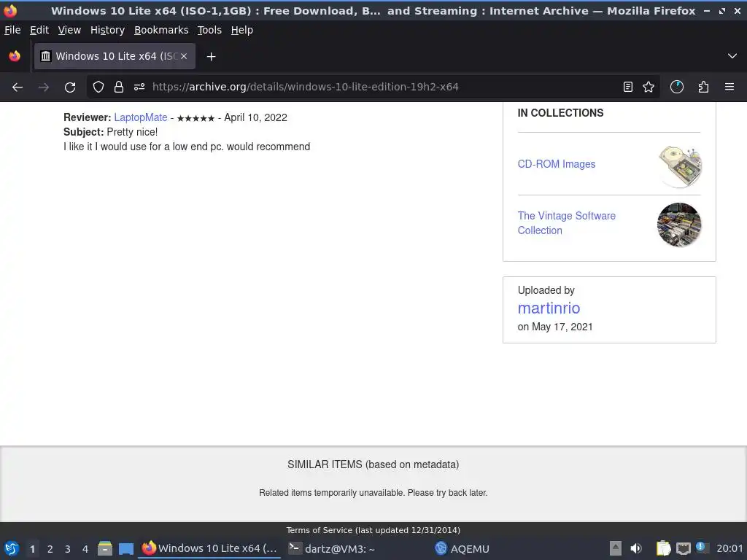Image resolution: width=747 pixels, height=560 pixels.
Task: Switch to AQEMU window in taskbar
Action: tap(462, 548)
